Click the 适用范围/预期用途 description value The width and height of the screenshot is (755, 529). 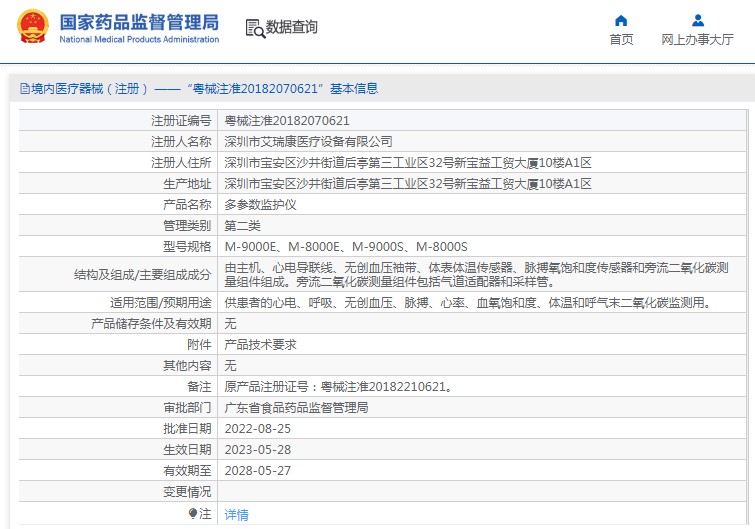(468, 302)
